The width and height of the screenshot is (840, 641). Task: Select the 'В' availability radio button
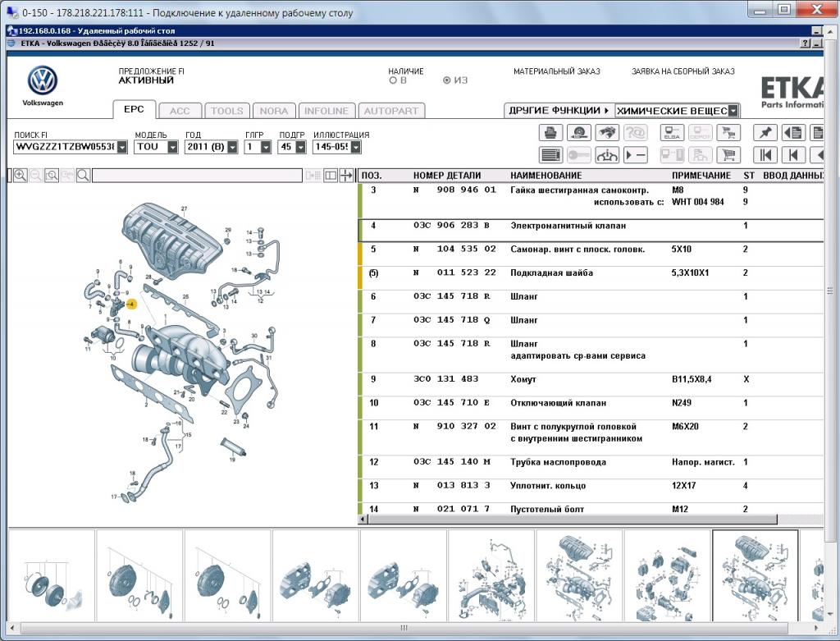coord(393,80)
